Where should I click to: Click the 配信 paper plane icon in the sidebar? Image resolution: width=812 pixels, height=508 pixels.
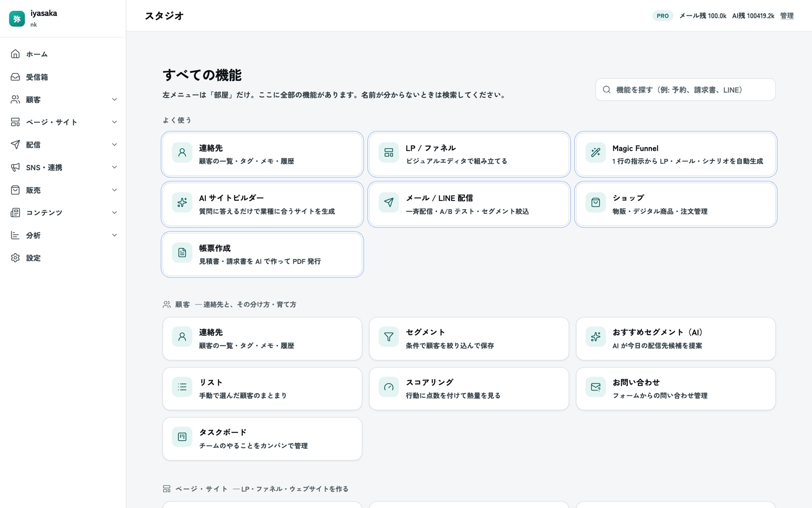tap(15, 144)
